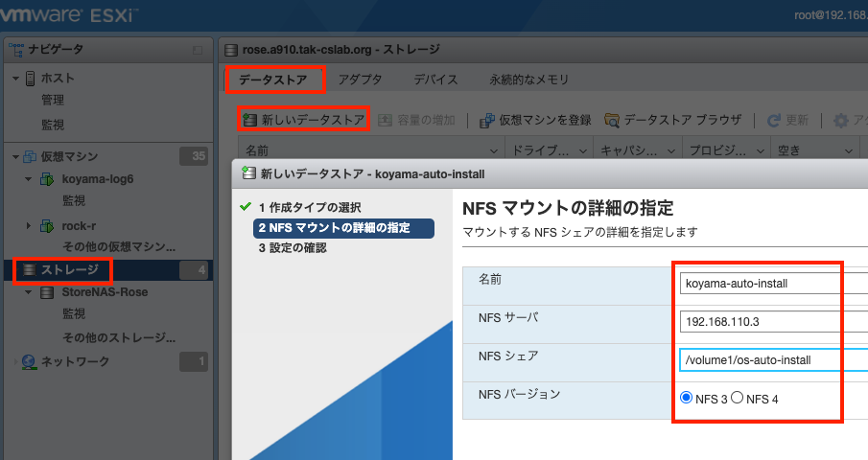Open 監視 under StoreNAS-Rose
The image size is (868, 460).
[74, 314]
